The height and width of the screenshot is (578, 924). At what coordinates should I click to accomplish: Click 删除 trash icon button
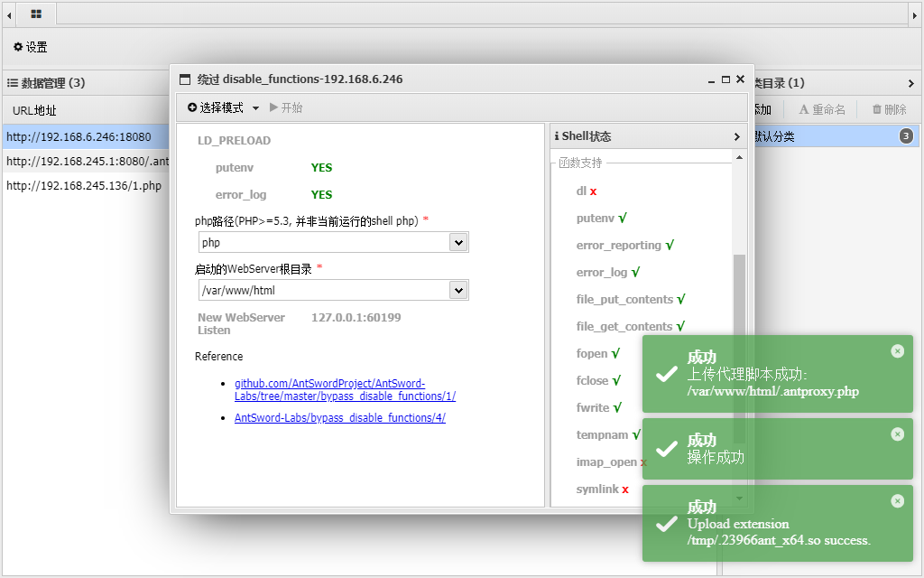tap(889, 109)
